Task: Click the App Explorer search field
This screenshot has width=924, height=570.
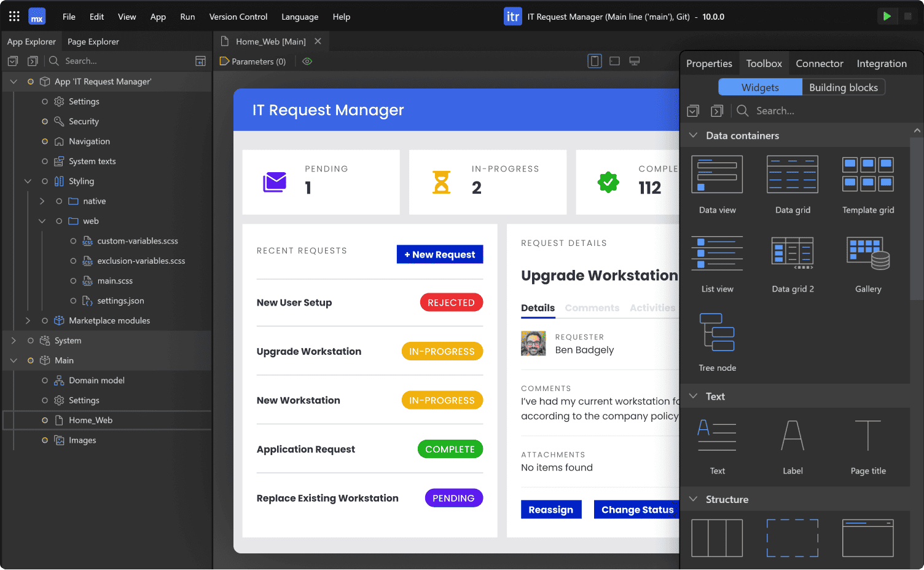Action: coord(123,61)
